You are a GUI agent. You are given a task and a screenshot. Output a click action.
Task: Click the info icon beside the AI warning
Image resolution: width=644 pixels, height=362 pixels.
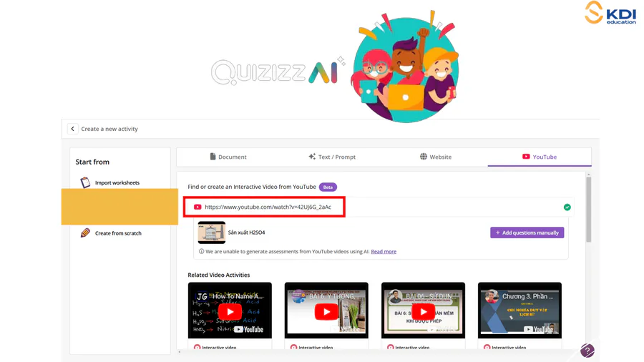201,252
